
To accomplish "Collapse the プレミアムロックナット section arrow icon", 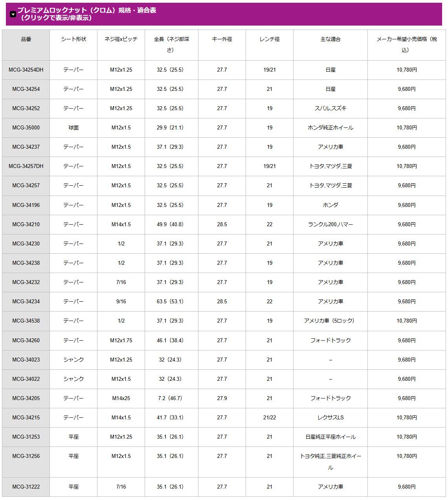I will tap(13, 14).
